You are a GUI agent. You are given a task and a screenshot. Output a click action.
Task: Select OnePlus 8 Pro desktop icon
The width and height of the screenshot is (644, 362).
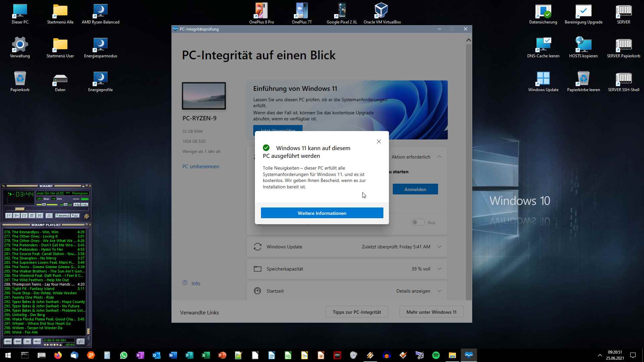[x=261, y=14]
